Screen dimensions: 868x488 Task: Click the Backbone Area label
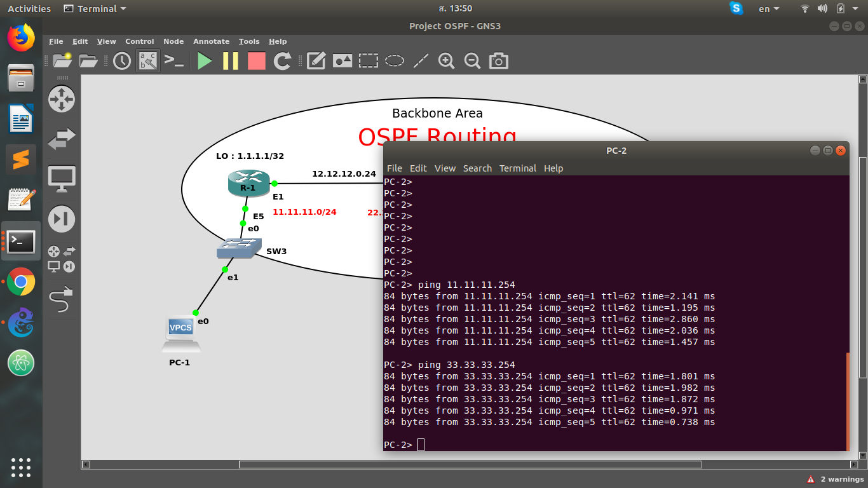[x=437, y=113]
